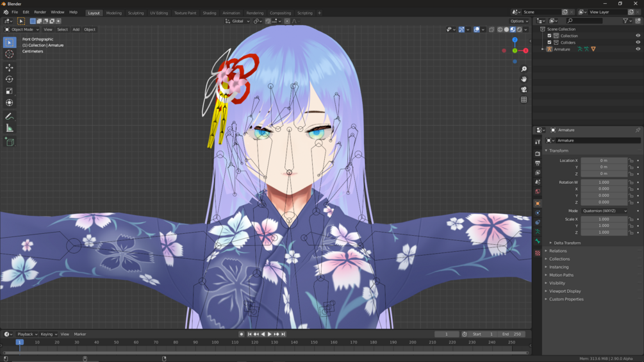The width and height of the screenshot is (644, 362).
Task: Open the Physics properties tab
Action: click(x=538, y=213)
